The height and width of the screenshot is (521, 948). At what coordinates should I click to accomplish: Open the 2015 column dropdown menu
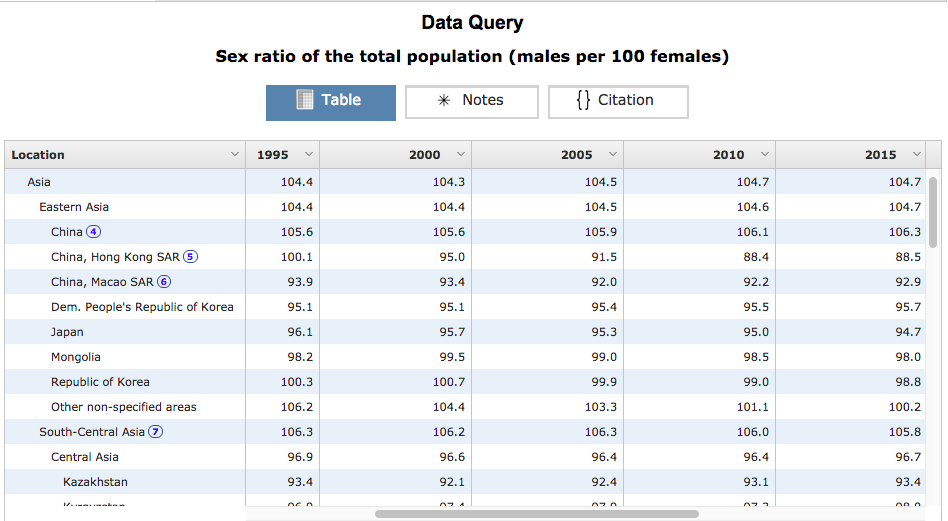[x=917, y=155]
